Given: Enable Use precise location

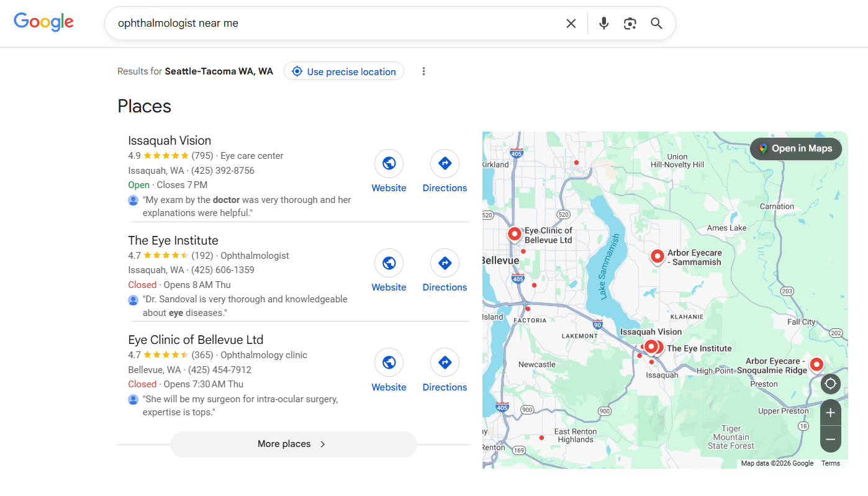Looking at the screenshot, I should coord(343,71).
